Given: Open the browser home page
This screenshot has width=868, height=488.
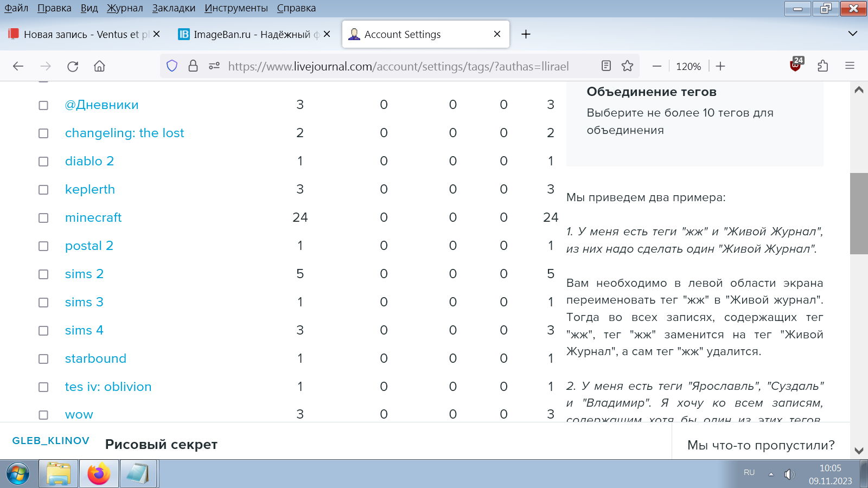Looking at the screenshot, I should pos(99,66).
